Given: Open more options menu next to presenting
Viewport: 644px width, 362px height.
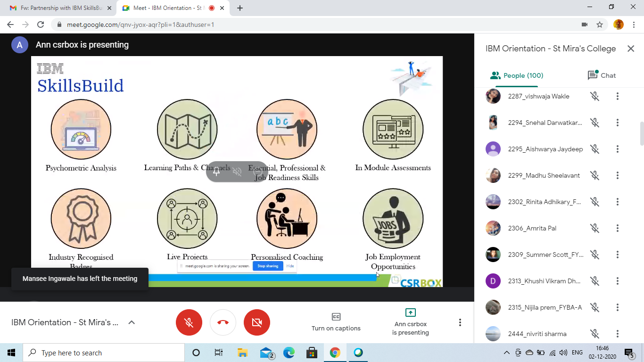Looking at the screenshot, I should coord(460,322).
